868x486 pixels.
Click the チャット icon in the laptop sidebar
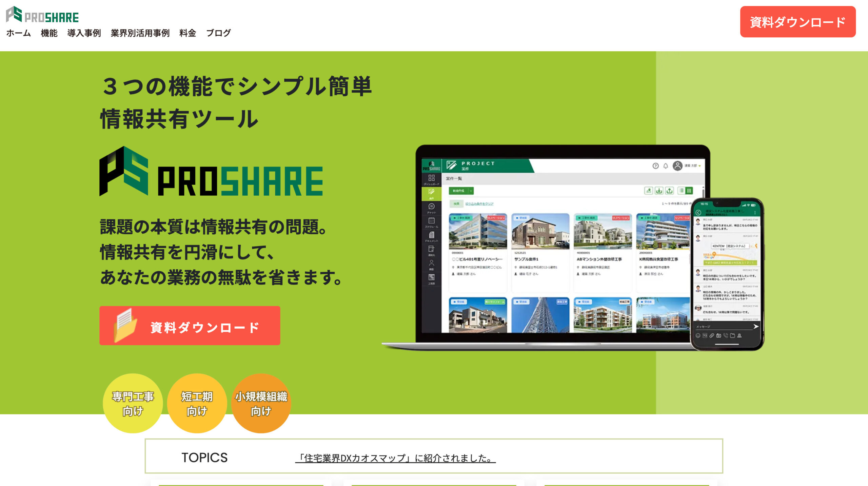pyautogui.click(x=431, y=208)
